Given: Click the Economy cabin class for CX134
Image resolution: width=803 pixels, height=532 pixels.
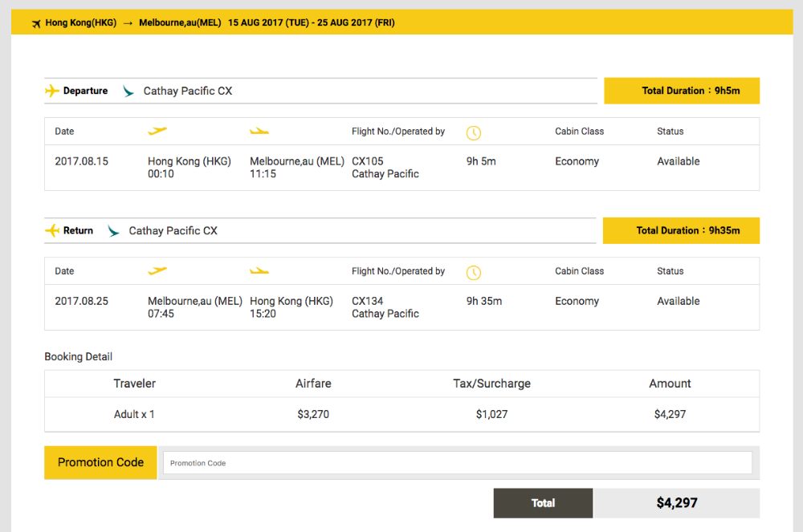Looking at the screenshot, I should (577, 301).
